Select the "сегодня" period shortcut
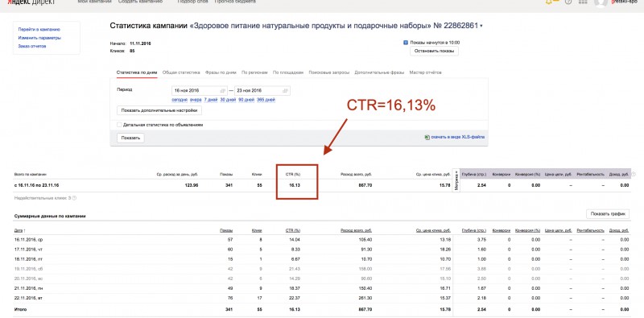The height and width of the screenshot is (318, 644). (180, 100)
